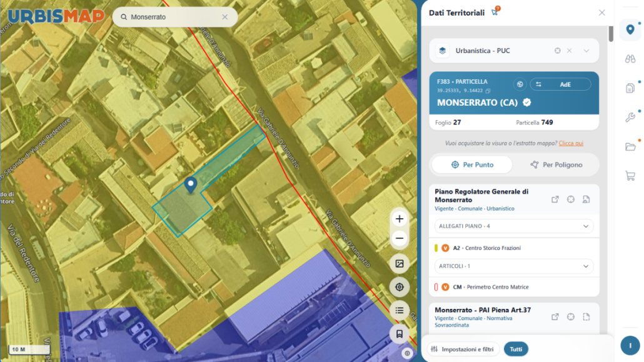This screenshot has height=362, width=644.
Task: Follow the Clicca qui link
Action: [x=571, y=143]
